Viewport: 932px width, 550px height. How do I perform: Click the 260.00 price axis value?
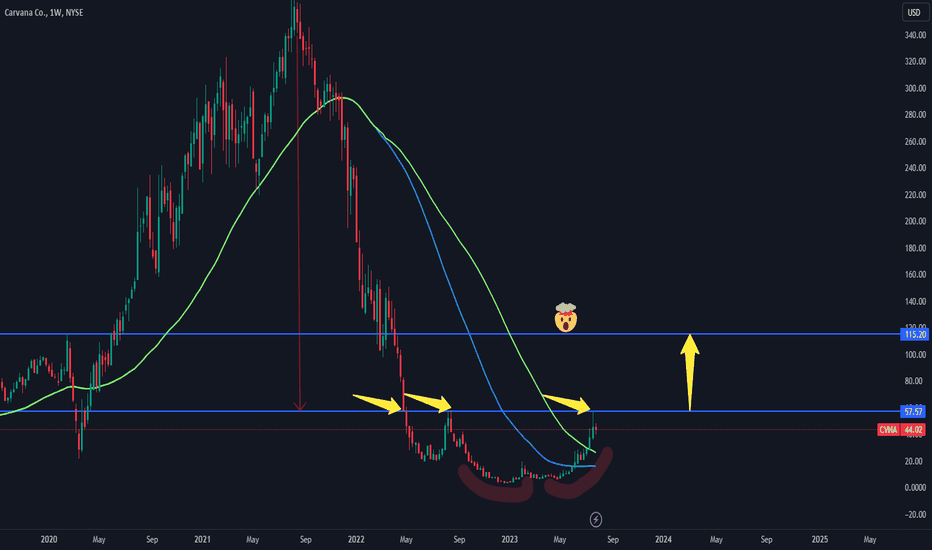[915, 142]
